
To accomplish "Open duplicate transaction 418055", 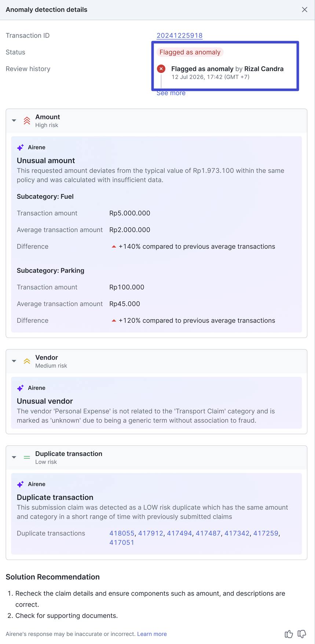I will pyautogui.click(x=122, y=533).
